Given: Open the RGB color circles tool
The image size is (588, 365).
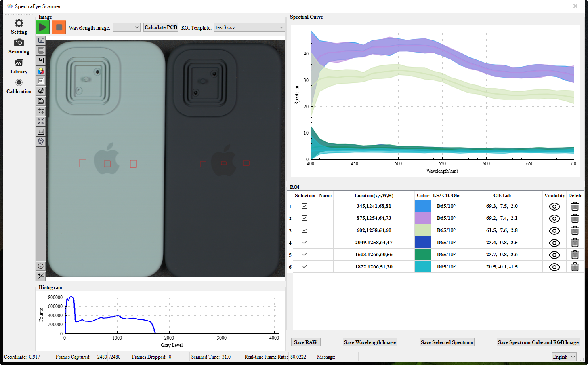Looking at the screenshot, I should (41, 71).
